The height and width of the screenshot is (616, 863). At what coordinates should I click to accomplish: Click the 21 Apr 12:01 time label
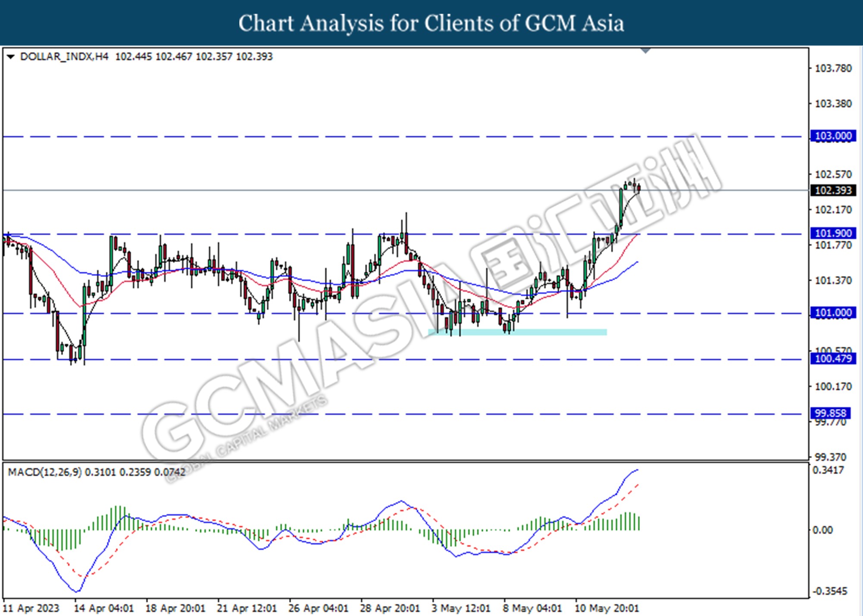(x=247, y=608)
